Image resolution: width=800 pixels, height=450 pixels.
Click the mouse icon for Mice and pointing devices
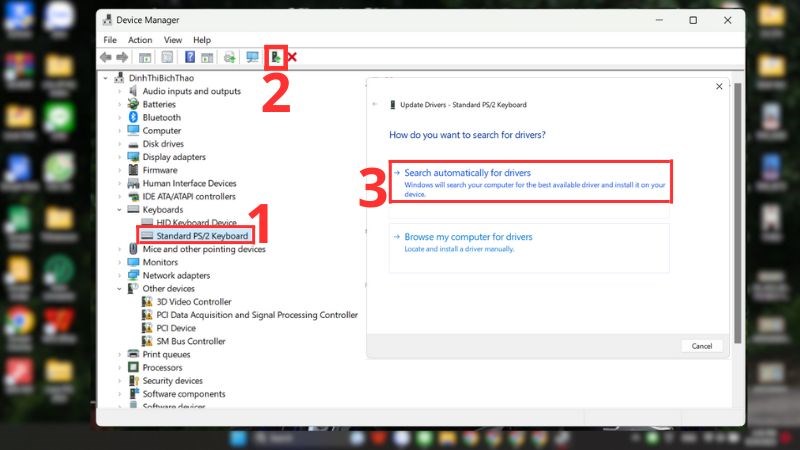tap(133, 249)
